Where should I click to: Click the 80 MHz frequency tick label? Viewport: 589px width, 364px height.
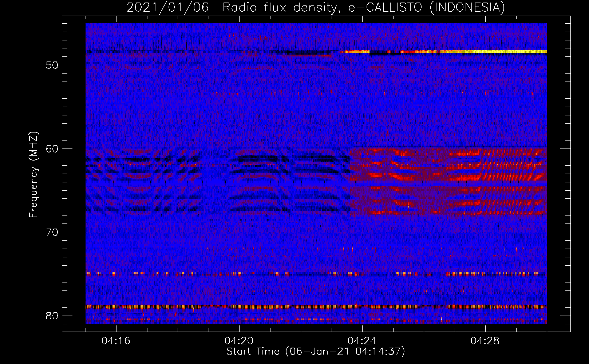[52, 316]
